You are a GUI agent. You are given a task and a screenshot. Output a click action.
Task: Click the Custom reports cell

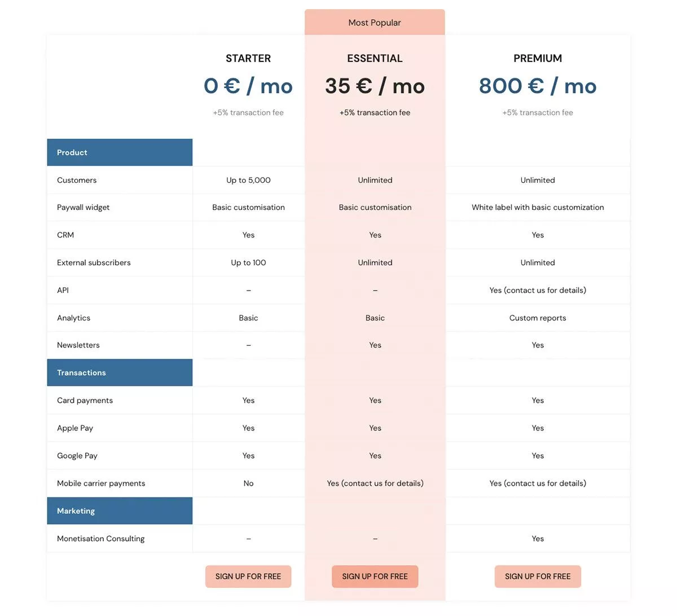538,318
